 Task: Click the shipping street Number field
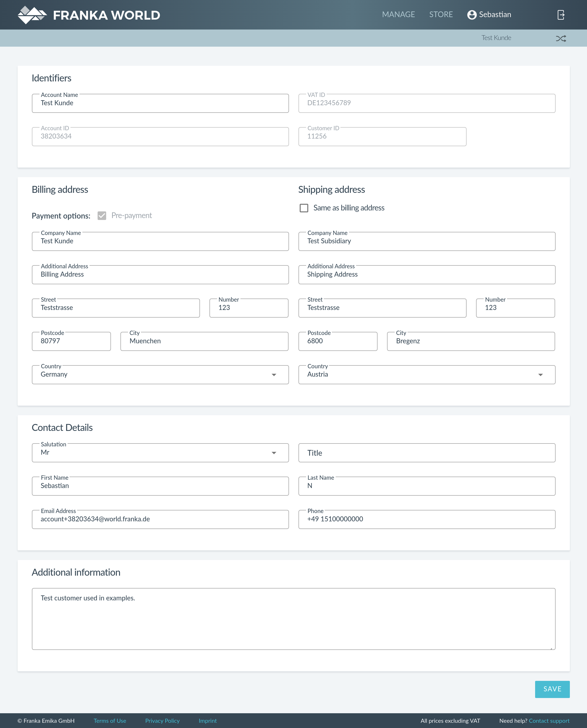[x=515, y=308]
